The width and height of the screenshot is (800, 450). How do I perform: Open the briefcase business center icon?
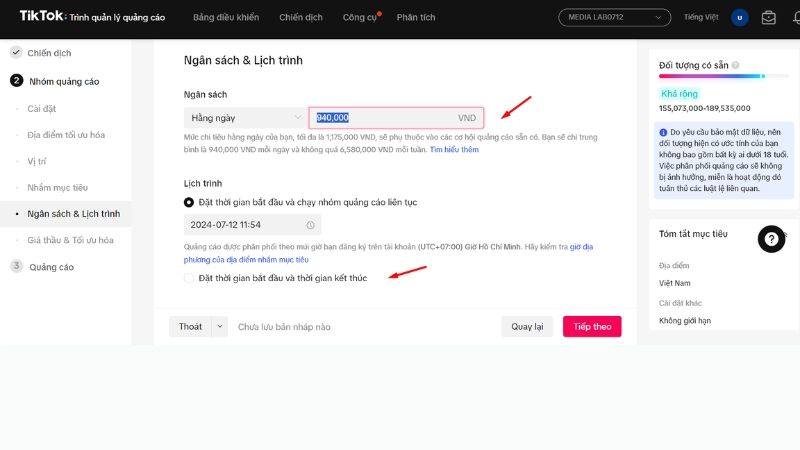[x=769, y=17]
